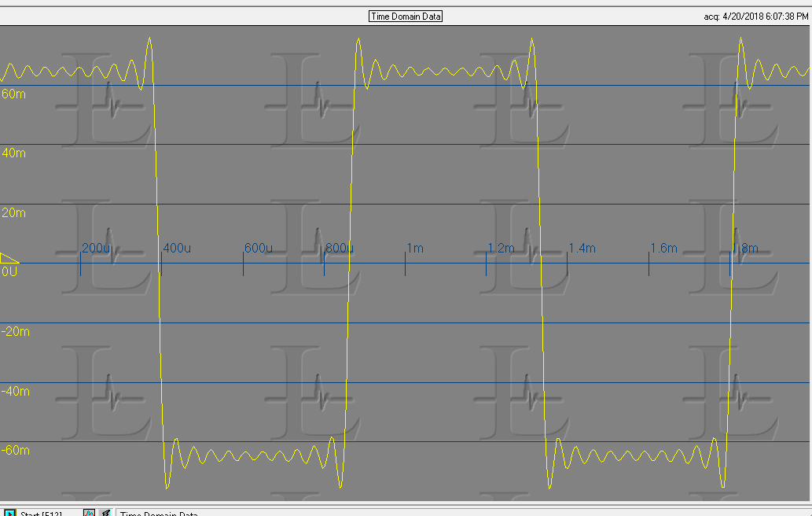This screenshot has height=516, width=812.
Task: Click the 0U baseline label
Action: (x=9, y=271)
